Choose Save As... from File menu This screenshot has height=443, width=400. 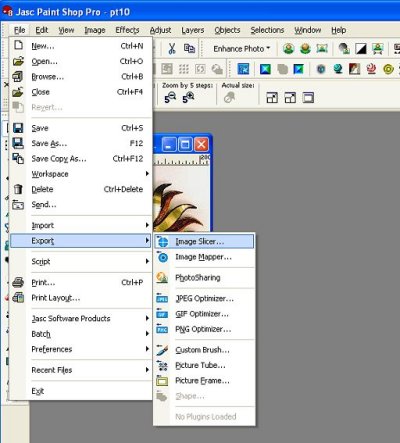(81, 143)
